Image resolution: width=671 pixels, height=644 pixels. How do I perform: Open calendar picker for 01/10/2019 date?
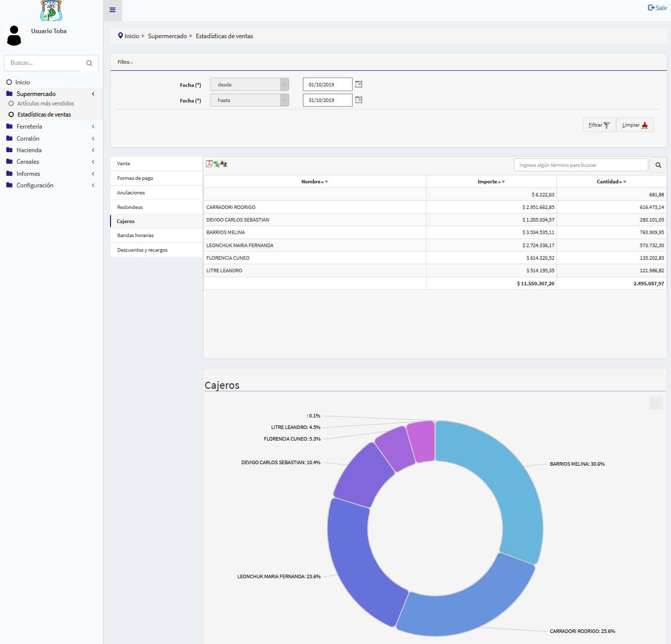pyautogui.click(x=359, y=84)
